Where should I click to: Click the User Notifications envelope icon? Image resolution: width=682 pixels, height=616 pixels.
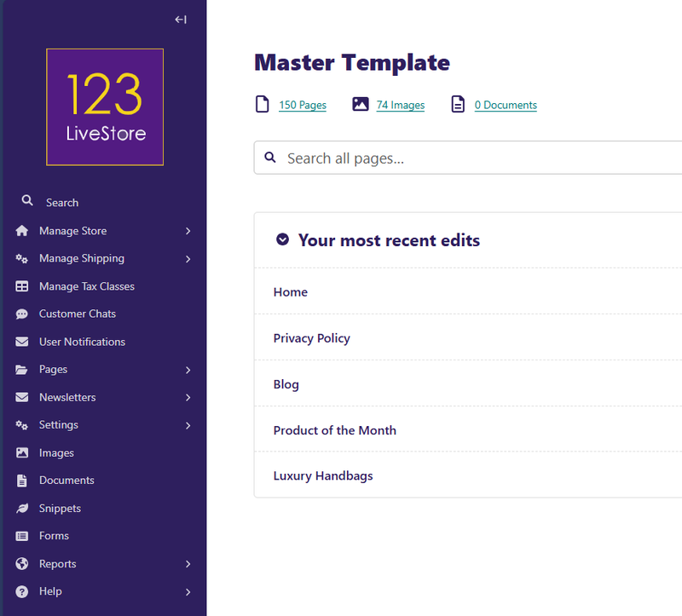pos(22,342)
